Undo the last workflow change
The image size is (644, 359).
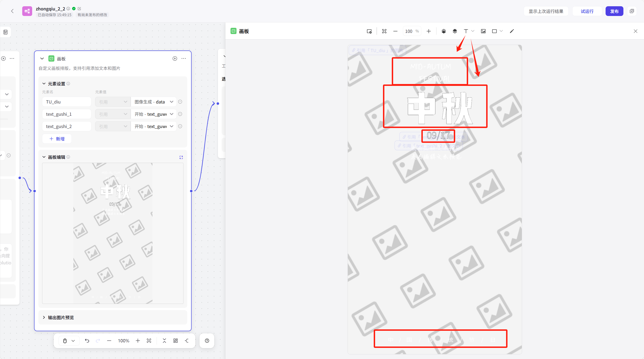coord(87,340)
